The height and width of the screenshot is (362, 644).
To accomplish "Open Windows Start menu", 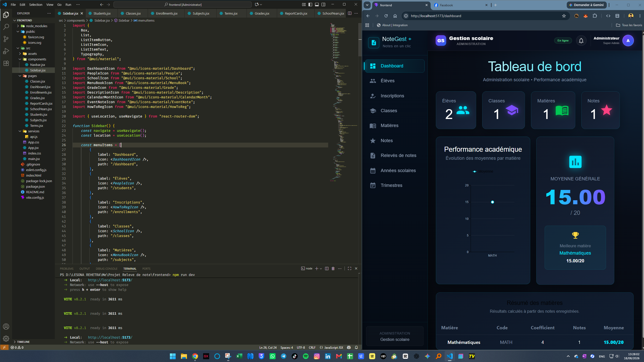I will pos(173,356).
